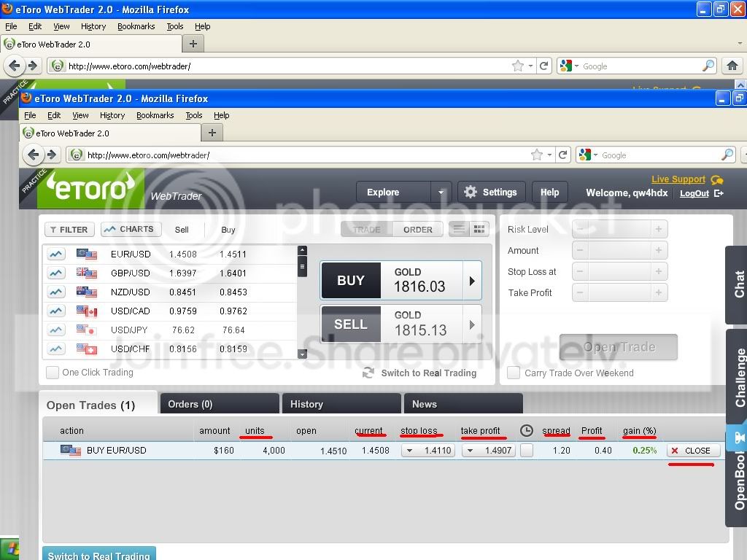The height and width of the screenshot is (560, 747).
Task: Open bookmark star dropdown arrow in front window
Action: point(549,155)
